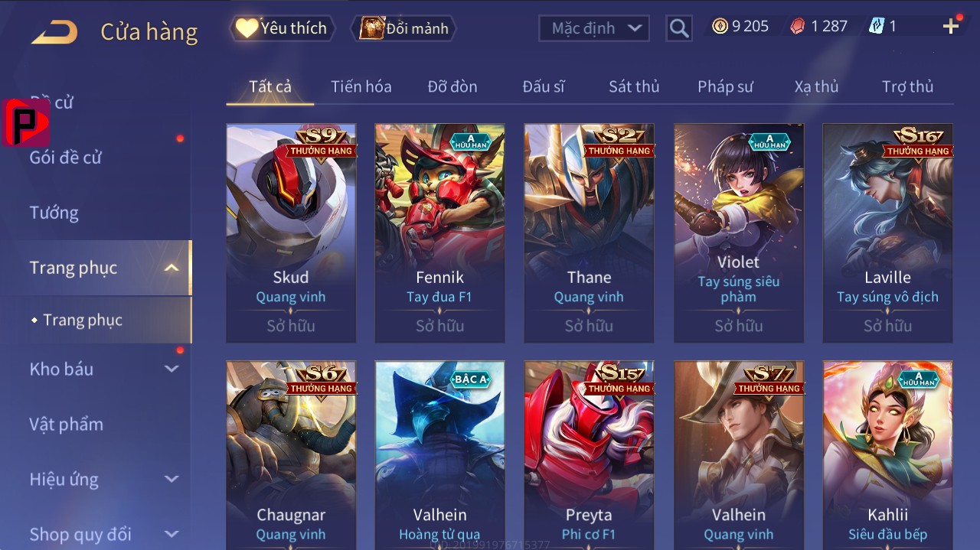
Task: Open the Skud Quang vinh skin card
Action: point(291,233)
